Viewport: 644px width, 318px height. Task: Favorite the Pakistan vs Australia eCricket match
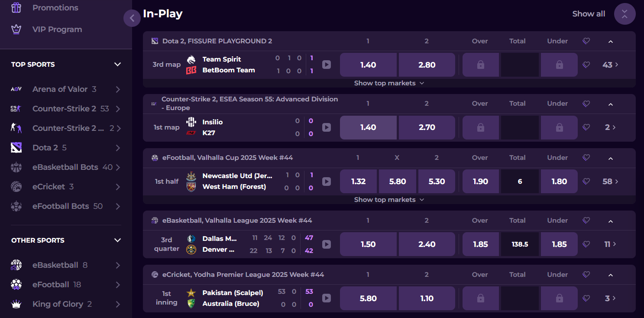(586, 298)
